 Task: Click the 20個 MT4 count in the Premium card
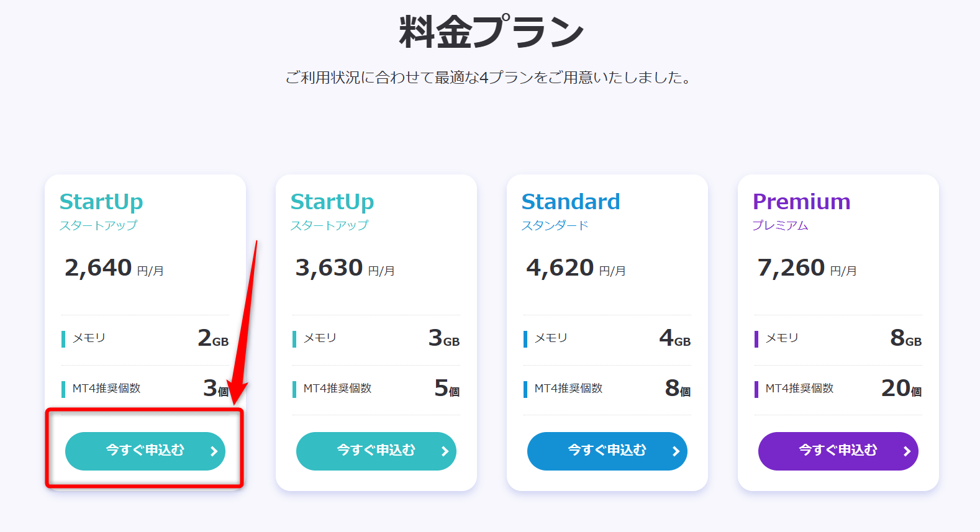tap(901, 389)
